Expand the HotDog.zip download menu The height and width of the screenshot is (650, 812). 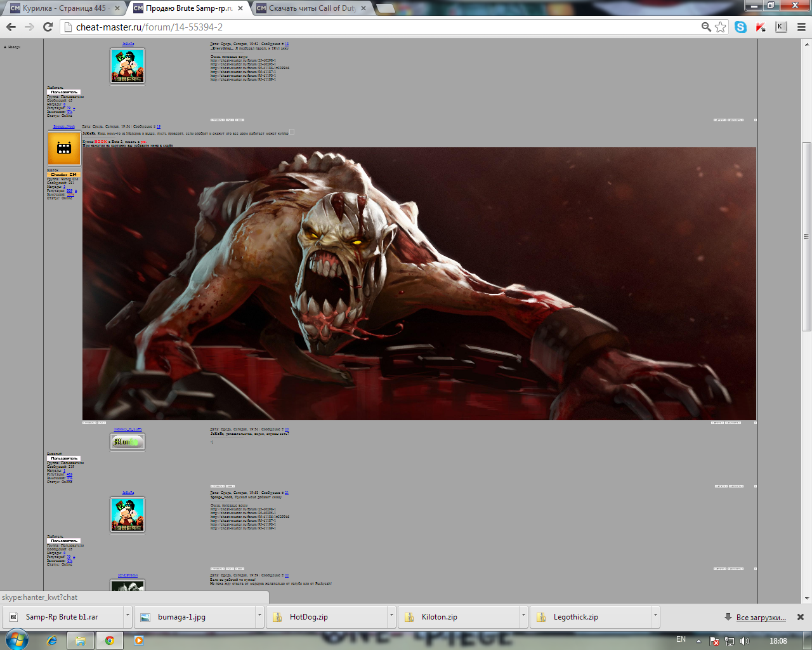(391, 616)
